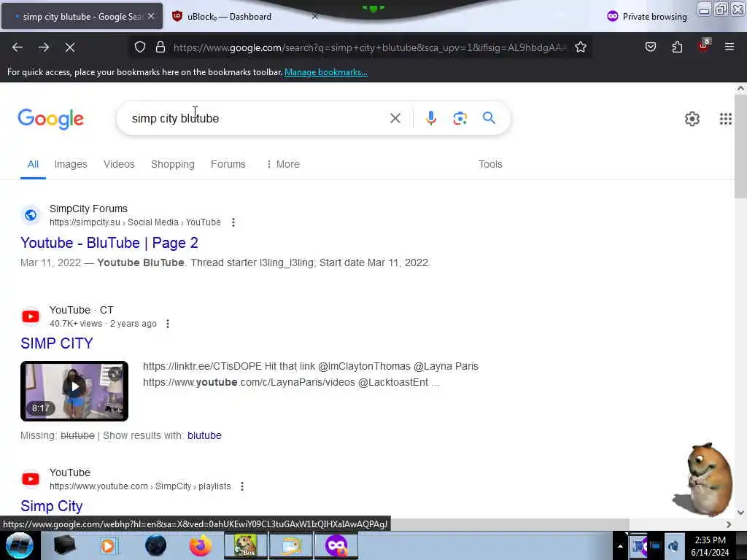Open Firefox from the taskbar
Viewport: 747px width, 560px height.
coord(200,545)
